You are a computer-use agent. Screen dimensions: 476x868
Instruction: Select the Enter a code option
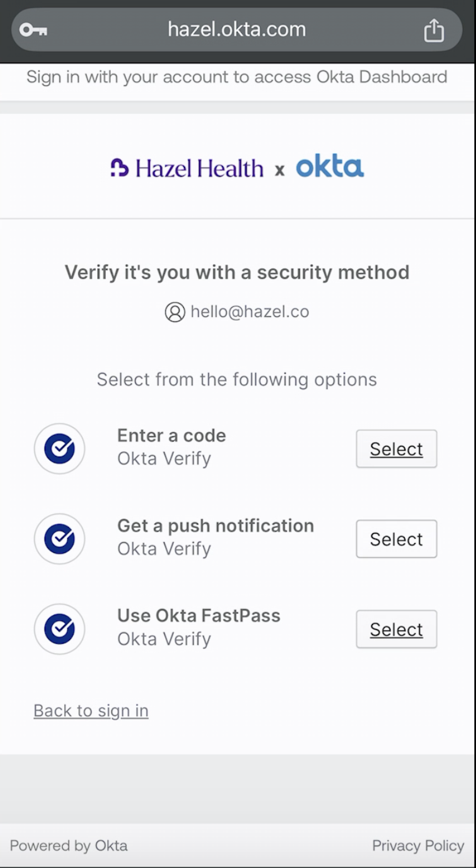pos(396,449)
